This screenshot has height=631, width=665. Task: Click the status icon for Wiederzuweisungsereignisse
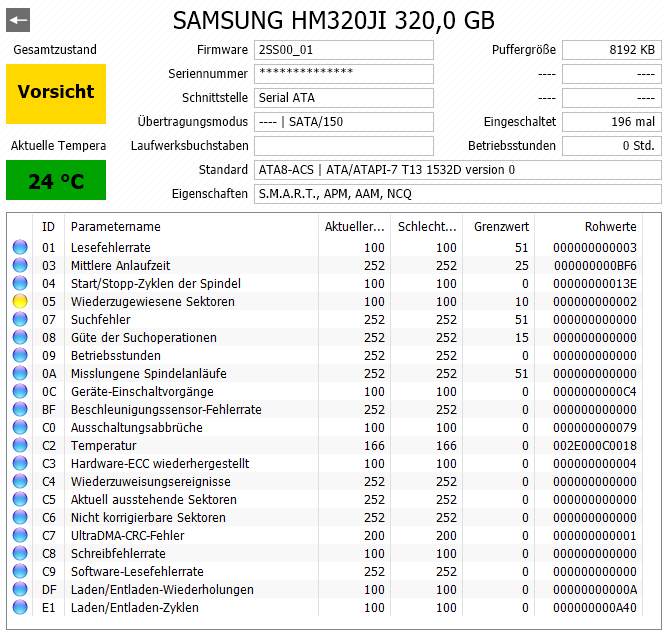pyautogui.click(x=20, y=481)
